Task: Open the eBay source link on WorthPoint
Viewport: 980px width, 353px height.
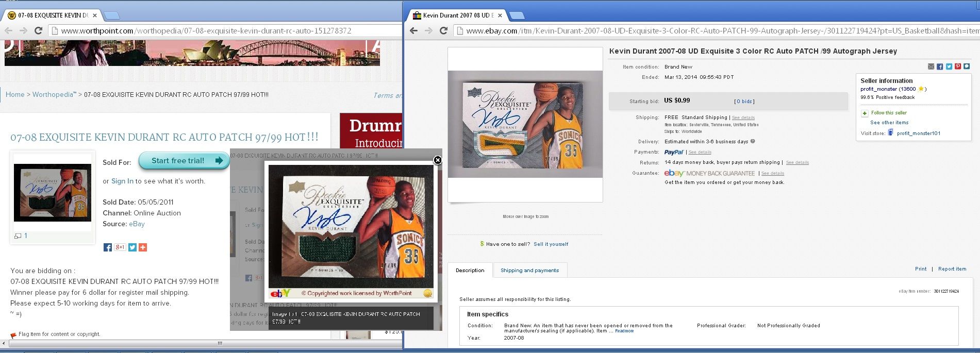Action: coord(137,224)
